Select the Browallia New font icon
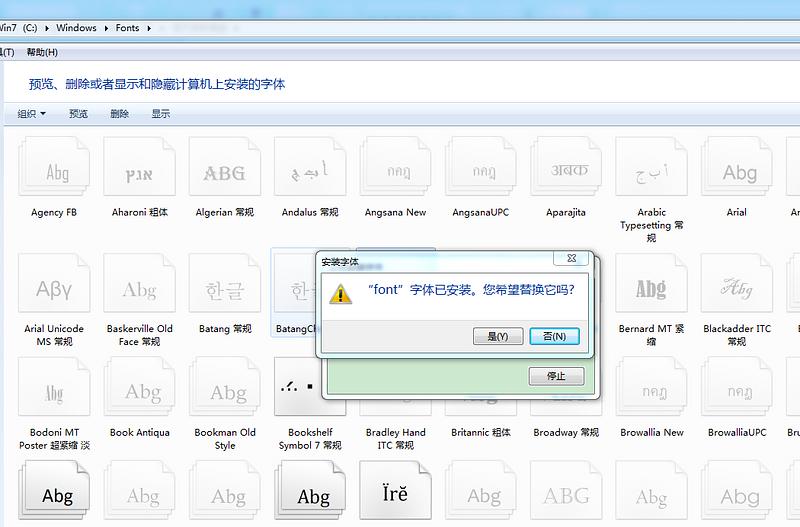Image resolution: width=800 pixels, height=527 pixels. 652,386
